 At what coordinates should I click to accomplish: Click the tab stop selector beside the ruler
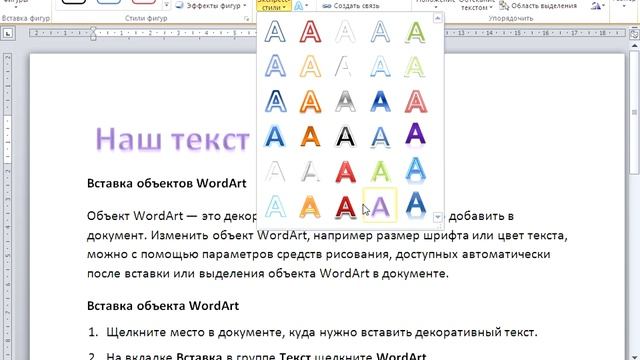click(8, 34)
